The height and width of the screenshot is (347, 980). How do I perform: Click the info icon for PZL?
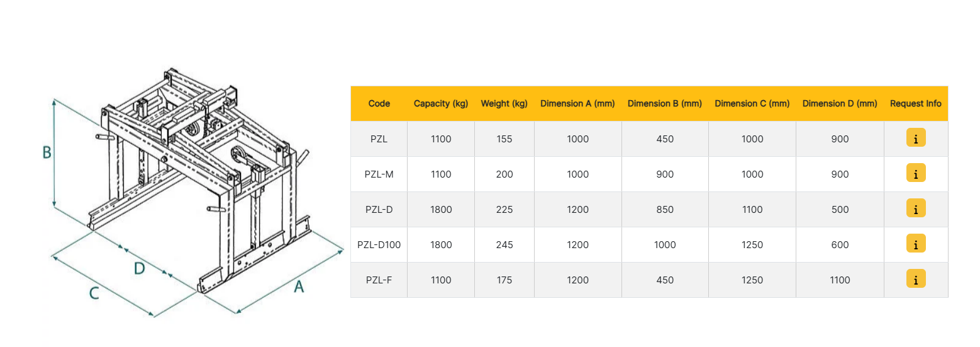point(915,139)
